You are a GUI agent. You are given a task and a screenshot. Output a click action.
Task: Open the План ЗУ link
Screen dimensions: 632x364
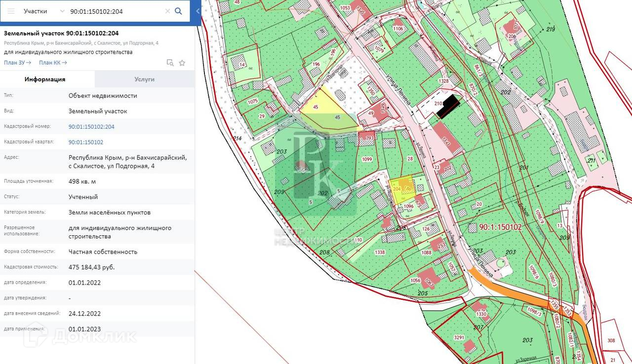coord(17,62)
